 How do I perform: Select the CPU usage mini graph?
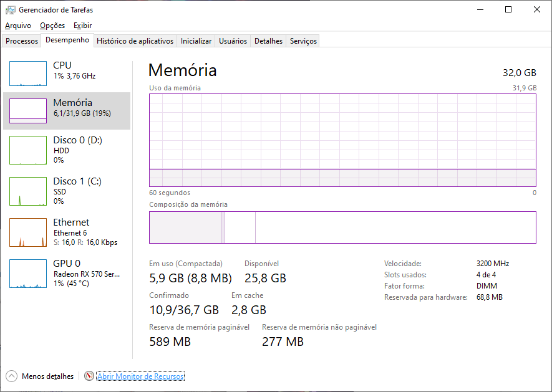pos(28,74)
